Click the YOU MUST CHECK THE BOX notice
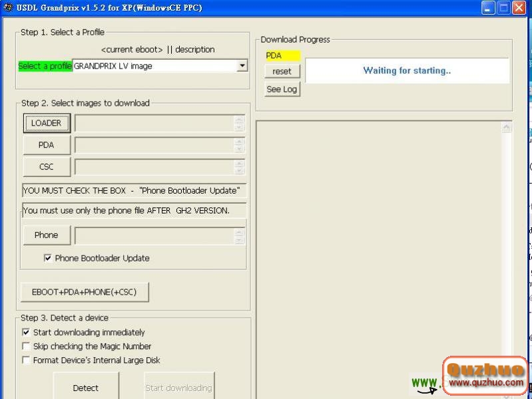Screen dimensions: 532x399 pos(133,190)
